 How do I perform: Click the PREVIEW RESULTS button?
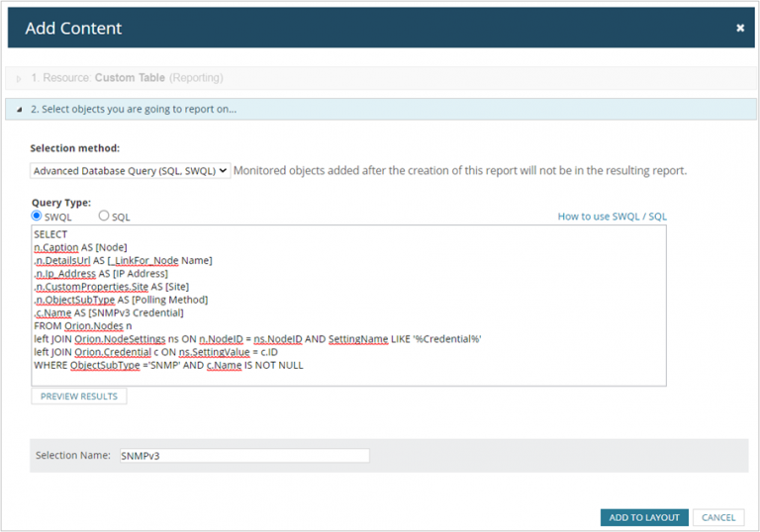coord(79,397)
